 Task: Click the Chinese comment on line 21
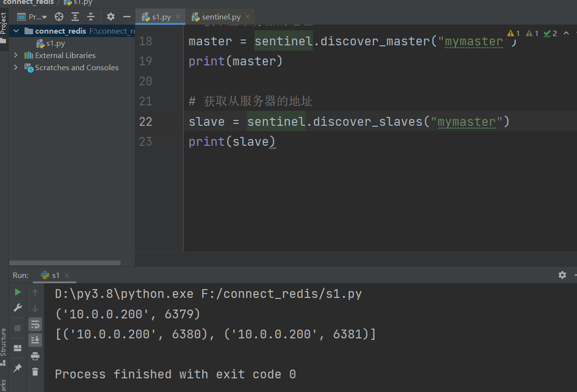point(250,101)
